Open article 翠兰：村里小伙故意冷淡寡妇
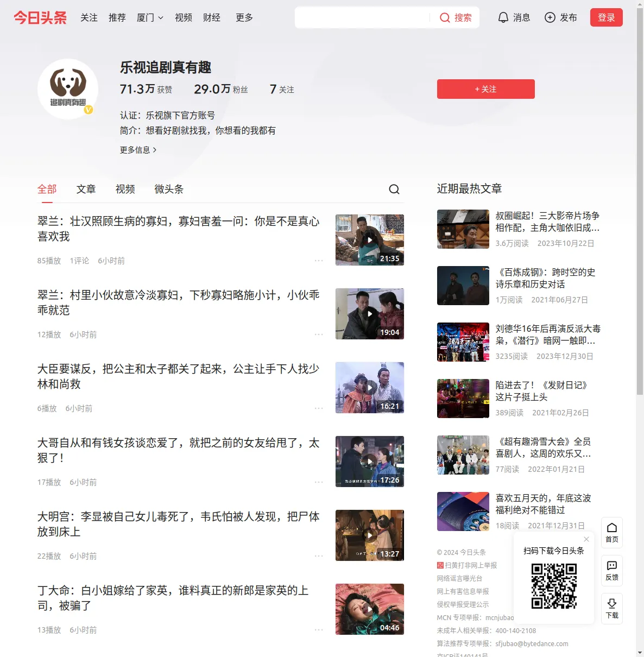This screenshot has height=657, width=644. coord(179,302)
